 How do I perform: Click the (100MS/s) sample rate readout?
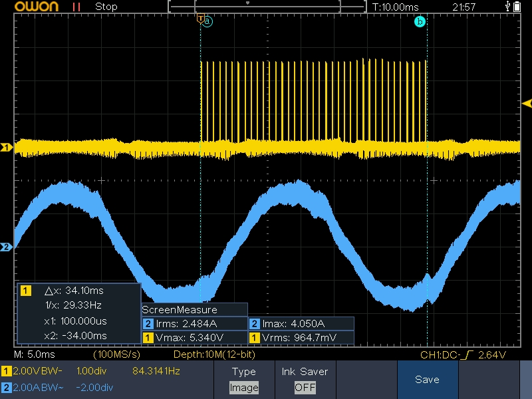tap(117, 354)
